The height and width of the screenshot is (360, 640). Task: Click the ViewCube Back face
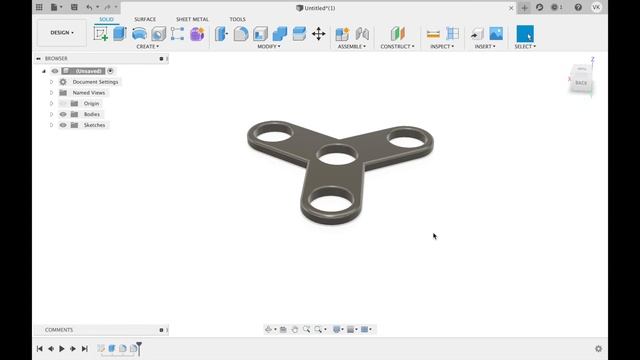click(x=581, y=83)
